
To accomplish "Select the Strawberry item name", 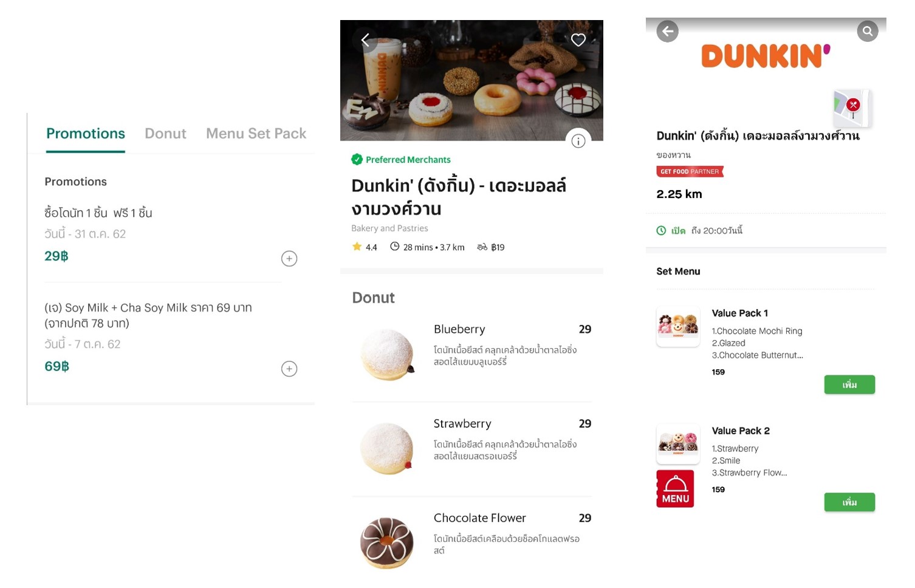I will pyautogui.click(x=462, y=423).
